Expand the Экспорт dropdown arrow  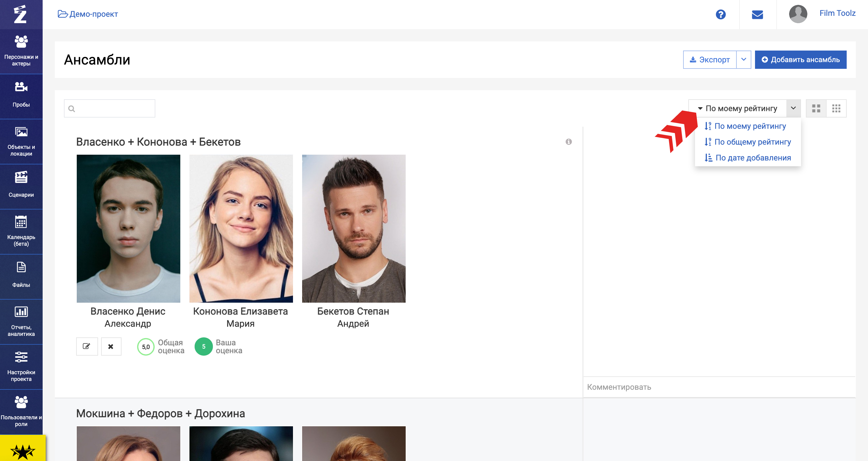(743, 59)
